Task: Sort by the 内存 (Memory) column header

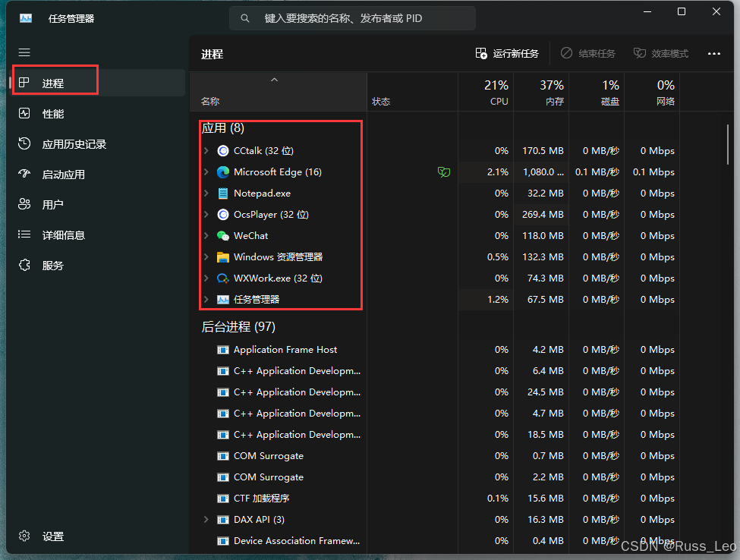Action: 541,92
